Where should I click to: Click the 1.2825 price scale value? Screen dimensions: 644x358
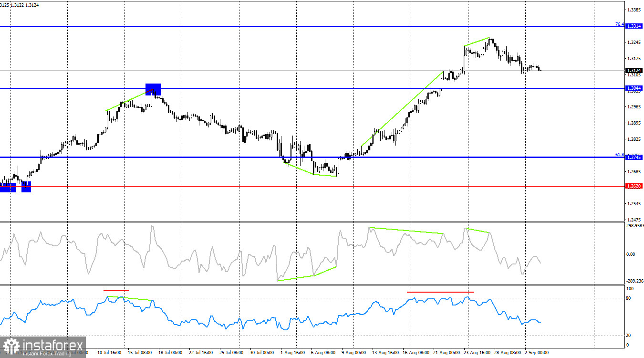coord(634,139)
